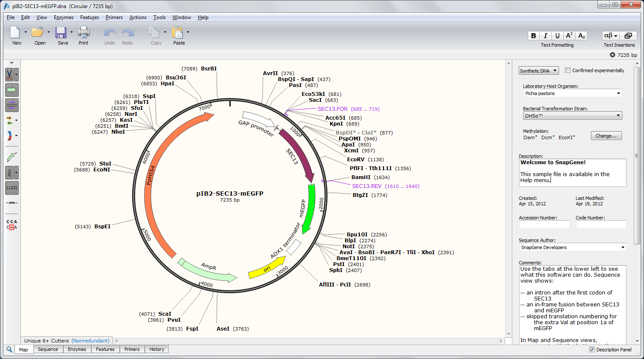Open the Sequence Author dropdown

pyautogui.click(x=573, y=247)
